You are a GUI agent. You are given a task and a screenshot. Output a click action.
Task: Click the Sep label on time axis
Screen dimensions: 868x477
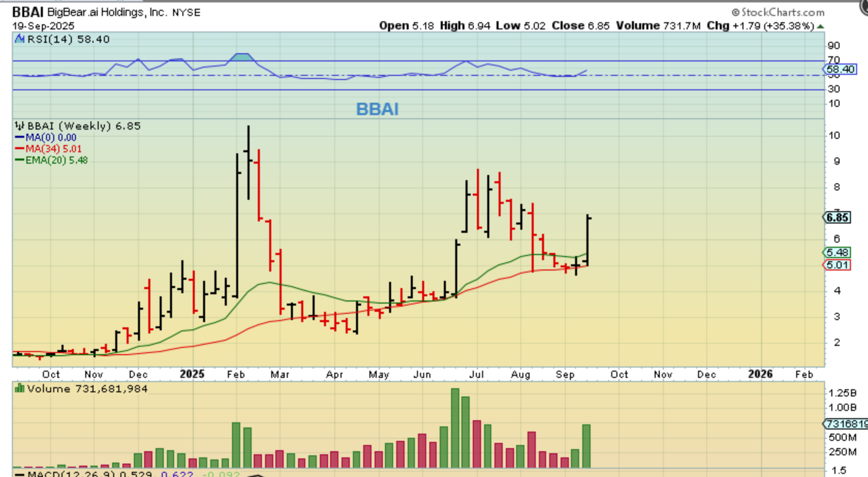565,374
